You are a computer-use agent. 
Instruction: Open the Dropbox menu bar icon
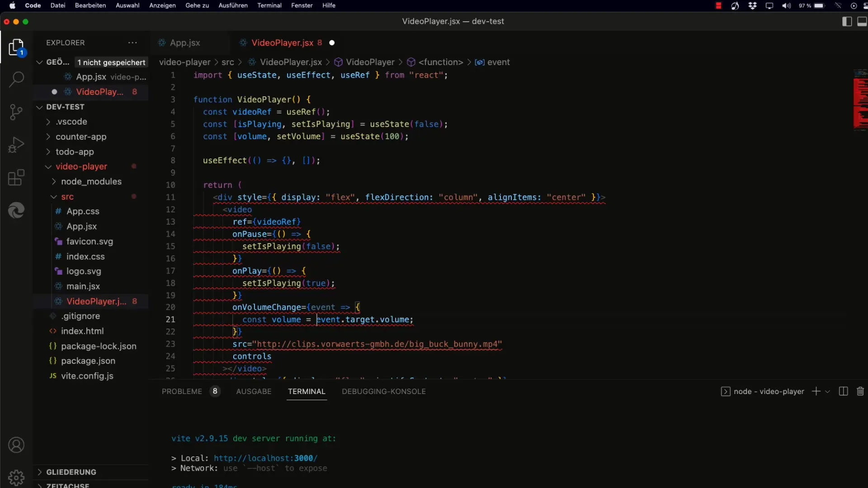[x=752, y=5]
